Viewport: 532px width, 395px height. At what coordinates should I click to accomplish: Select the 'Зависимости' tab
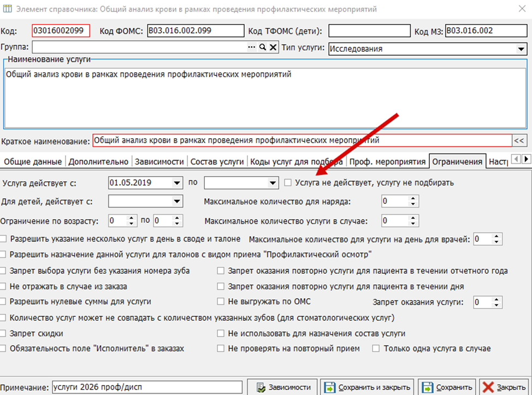coord(159,162)
